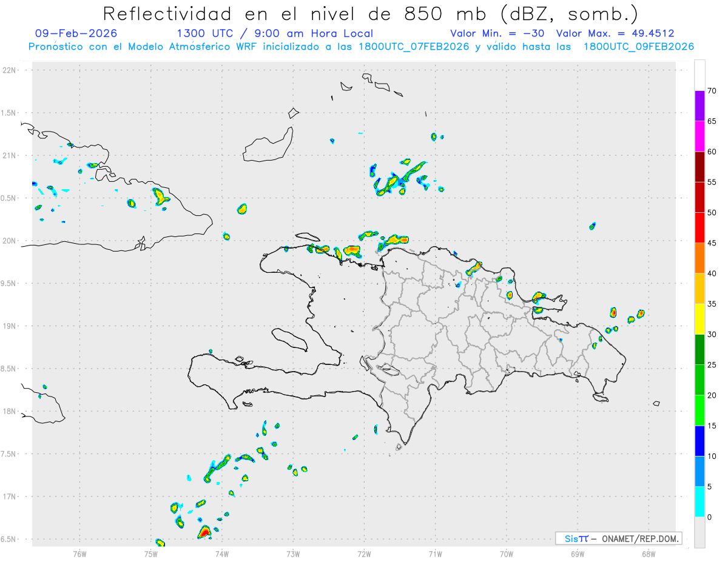Click the '70W' longitude label
Screen dimensions: 728x562
click(507, 554)
